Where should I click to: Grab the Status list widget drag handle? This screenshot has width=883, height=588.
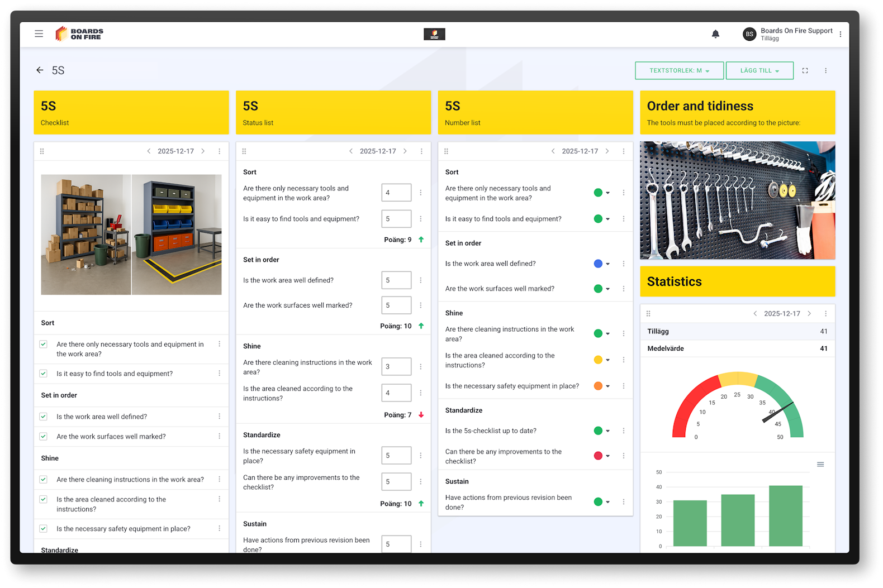[244, 151]
